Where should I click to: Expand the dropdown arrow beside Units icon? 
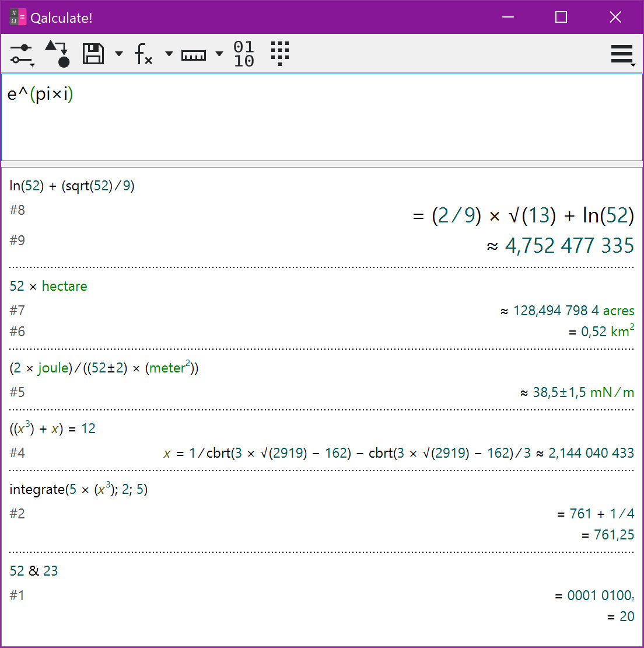click(219, 54)
